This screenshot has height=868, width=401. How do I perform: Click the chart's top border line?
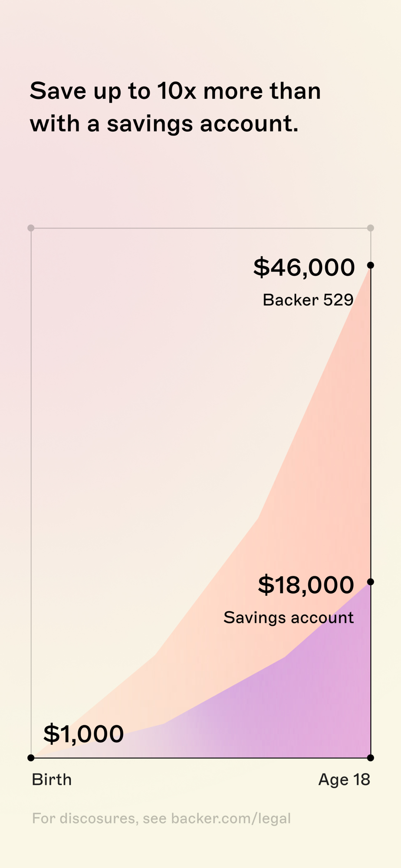coord(200,228)
